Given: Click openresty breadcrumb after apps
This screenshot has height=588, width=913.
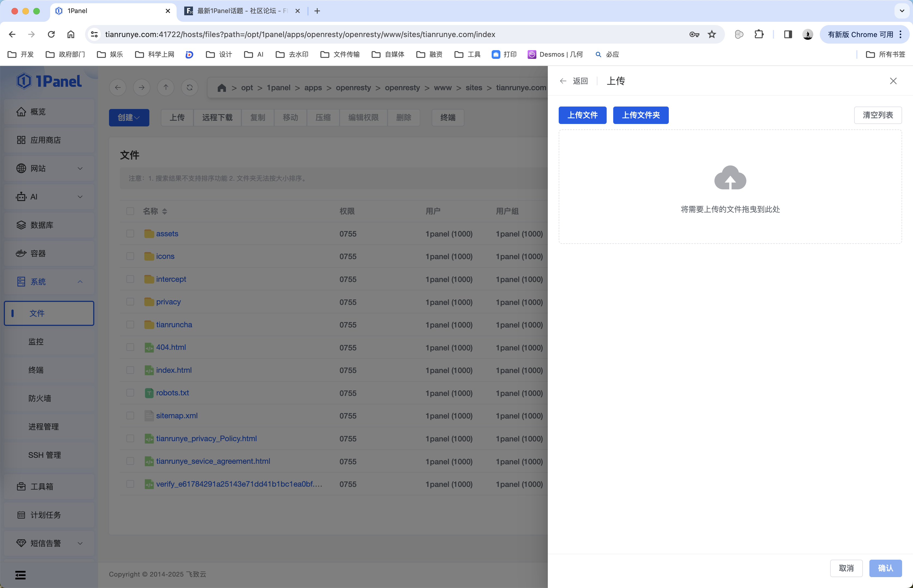Looking at the screenshot, I should coord(353,88).
